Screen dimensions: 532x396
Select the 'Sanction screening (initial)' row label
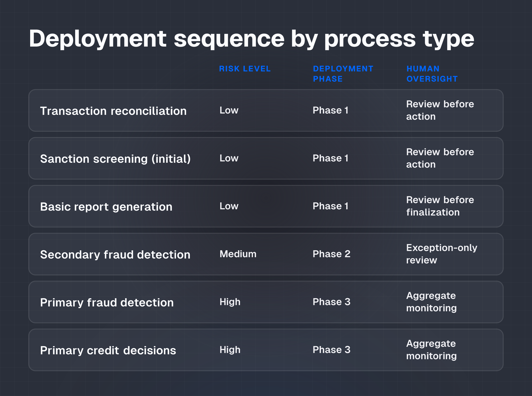click(115, 159)
